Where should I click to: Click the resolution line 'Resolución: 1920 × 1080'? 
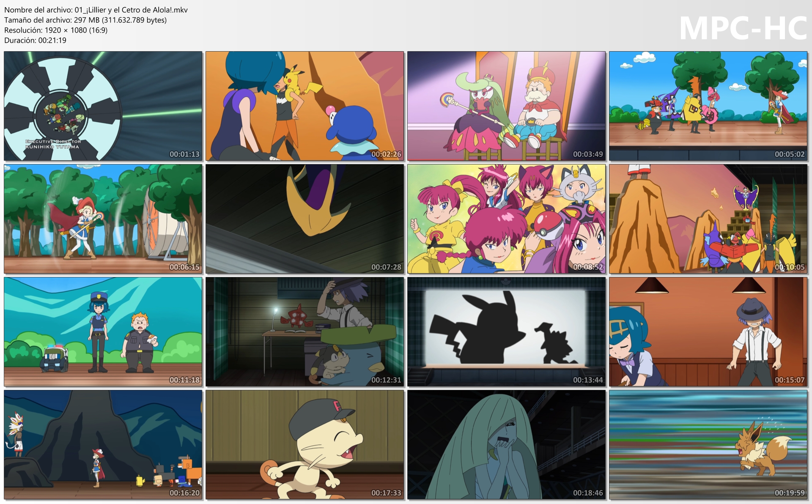[x=56, y=30]
